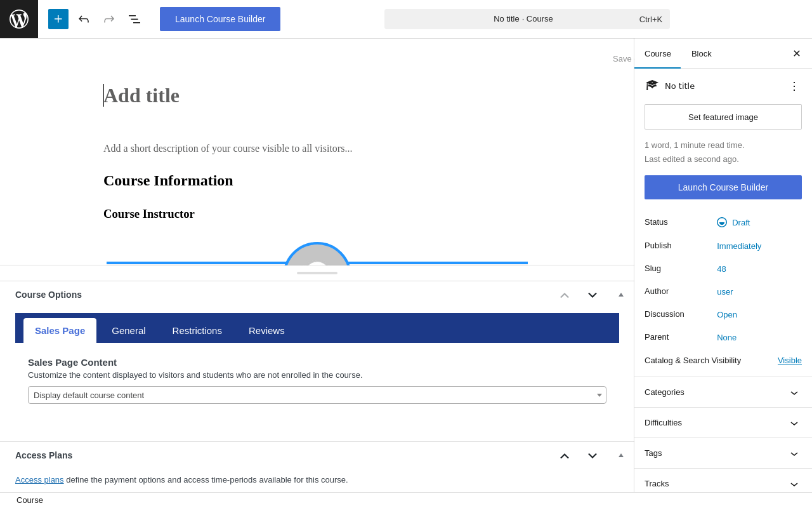Open the Sales Page Content dropdown

(x=317, y=395)
